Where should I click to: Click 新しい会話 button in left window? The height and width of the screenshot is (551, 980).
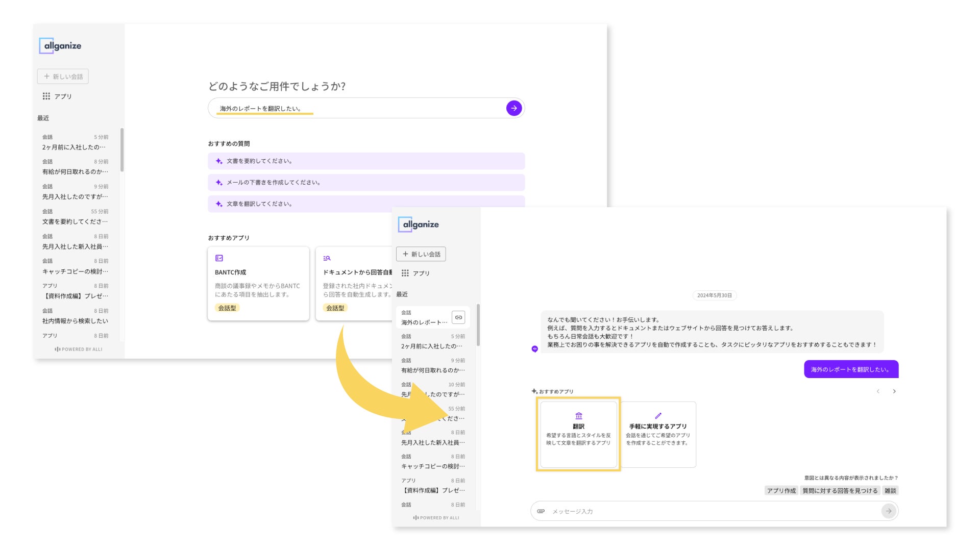point(63,77)
